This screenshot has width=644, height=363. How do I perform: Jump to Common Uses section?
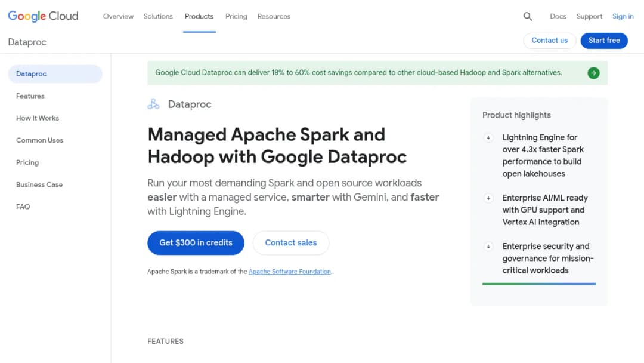point(40,140)
